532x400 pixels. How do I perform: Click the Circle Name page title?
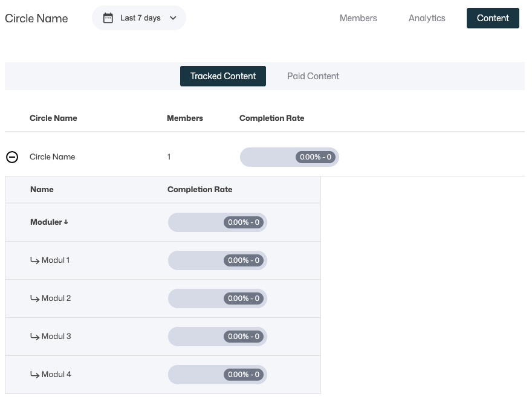click(x=36, y=18)
